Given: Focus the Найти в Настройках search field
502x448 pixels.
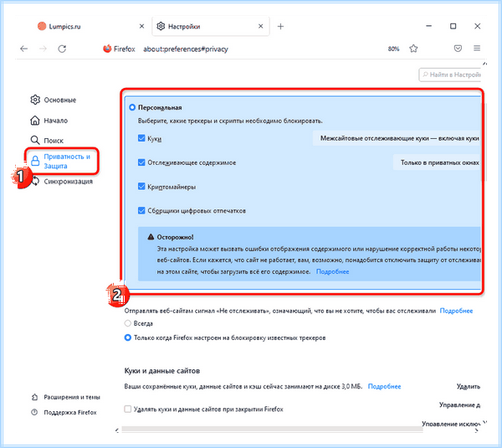Looking at the screenshot, I should click(x=449, y=75).
